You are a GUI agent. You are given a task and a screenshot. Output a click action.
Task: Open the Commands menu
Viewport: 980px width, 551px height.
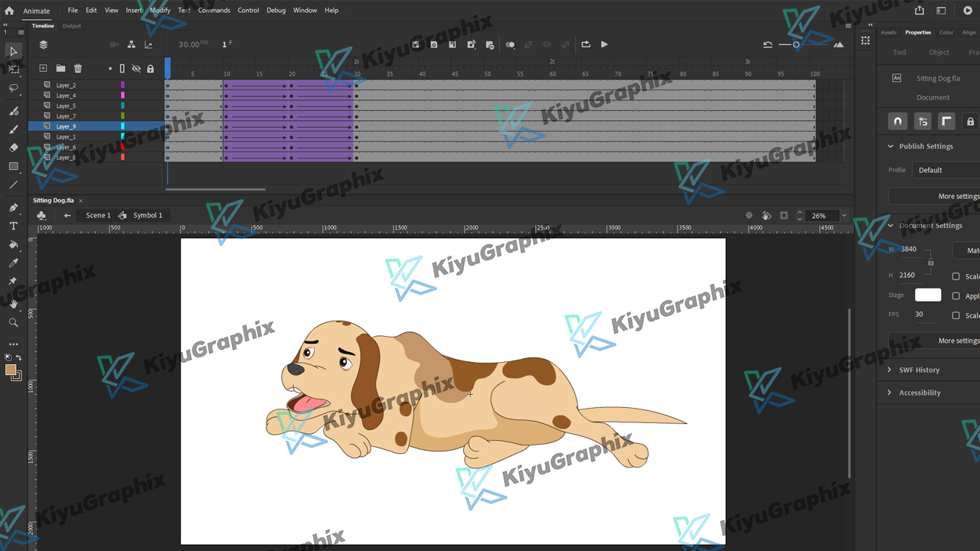click(x=214, y=11)
